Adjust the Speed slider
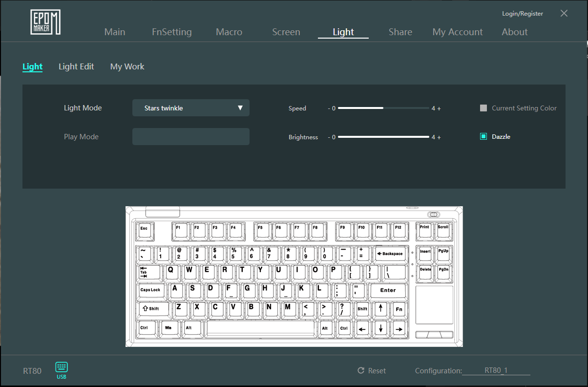This screenshot has width=588, height=387. 383,108
